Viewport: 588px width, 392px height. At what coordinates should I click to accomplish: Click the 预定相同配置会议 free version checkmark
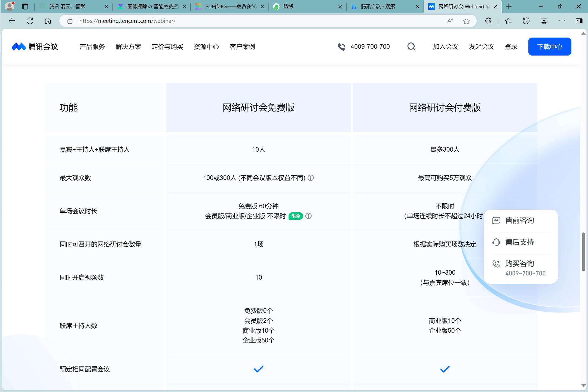point(259,369)
